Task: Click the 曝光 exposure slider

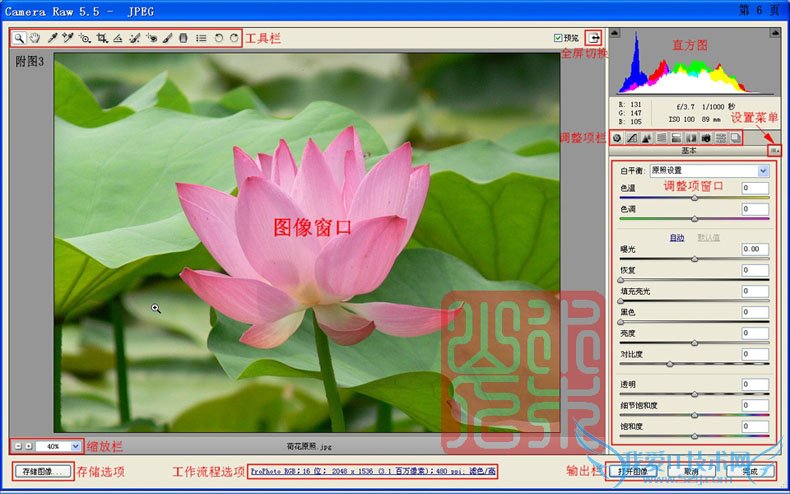Action: (x=695, y=259)
